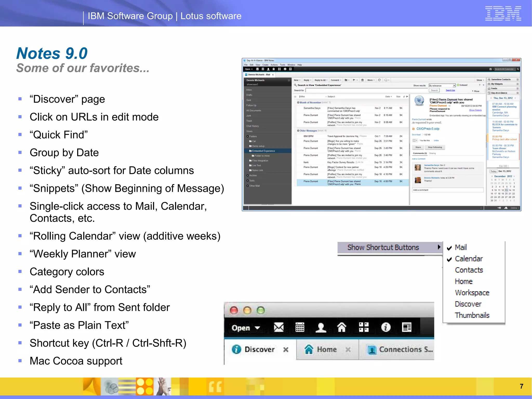Enable the Contacts shortcut button

pos(469,270)
